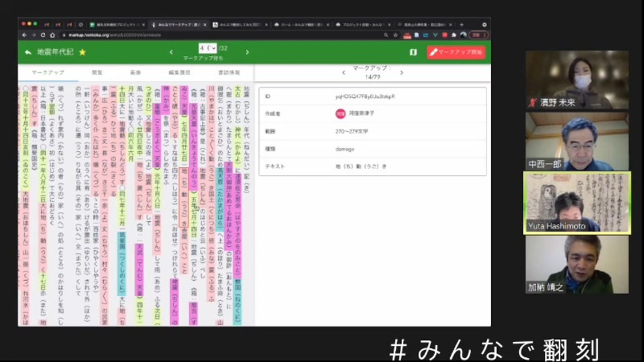Open the 書誌情報 tab
Viewport: 644px width, 362px height.
[x=229, y=72]
